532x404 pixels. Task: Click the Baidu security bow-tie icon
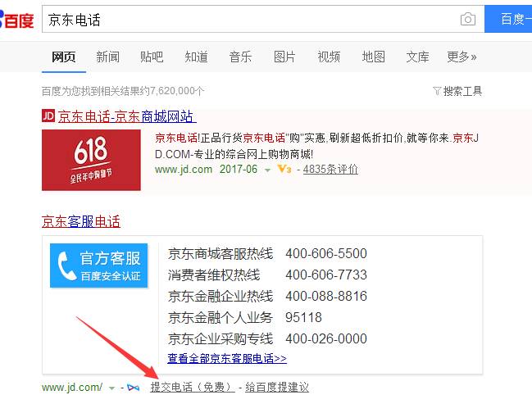click(133, 387)
